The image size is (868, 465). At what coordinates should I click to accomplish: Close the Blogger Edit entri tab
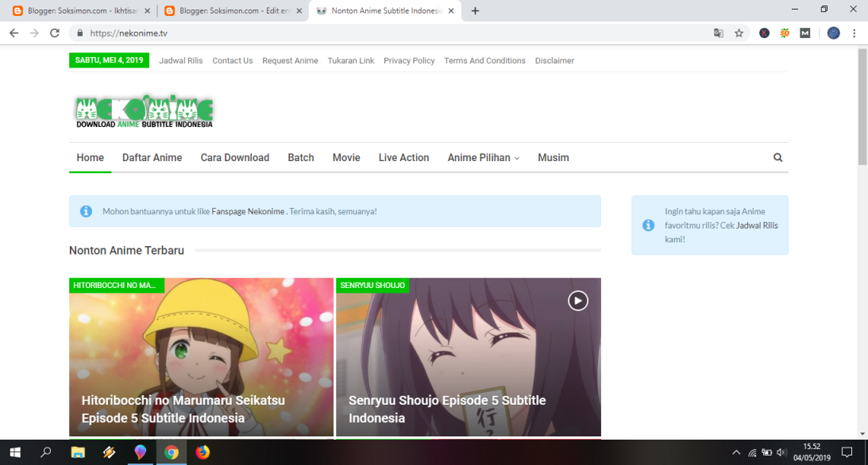tap(299, 10)
